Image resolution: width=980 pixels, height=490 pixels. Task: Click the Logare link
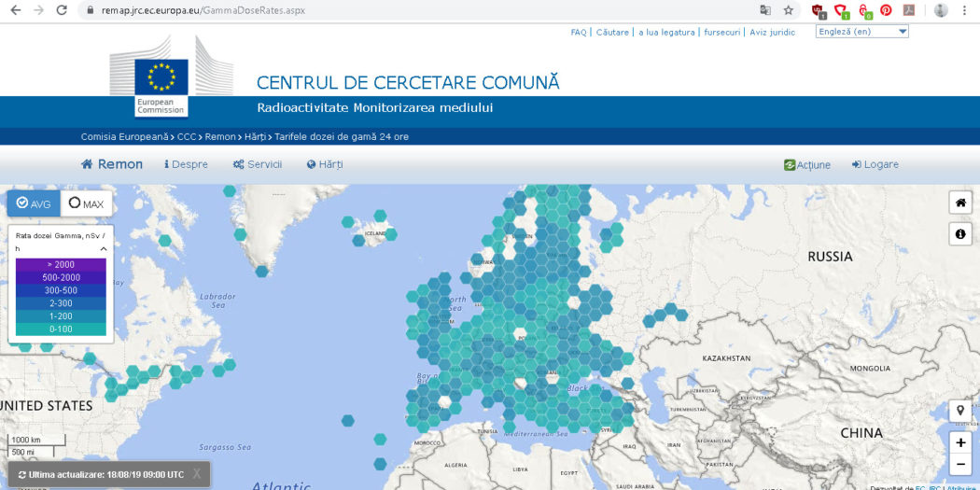pos(875,164)
